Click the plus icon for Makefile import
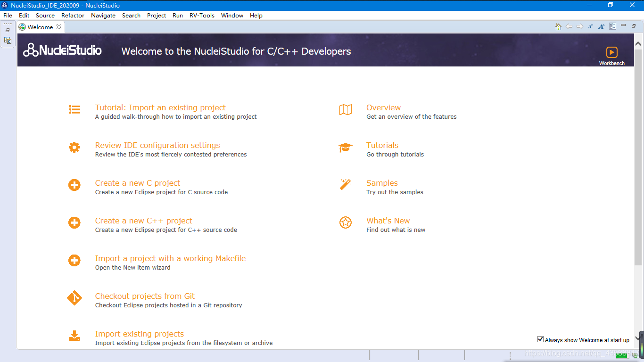 74,260
